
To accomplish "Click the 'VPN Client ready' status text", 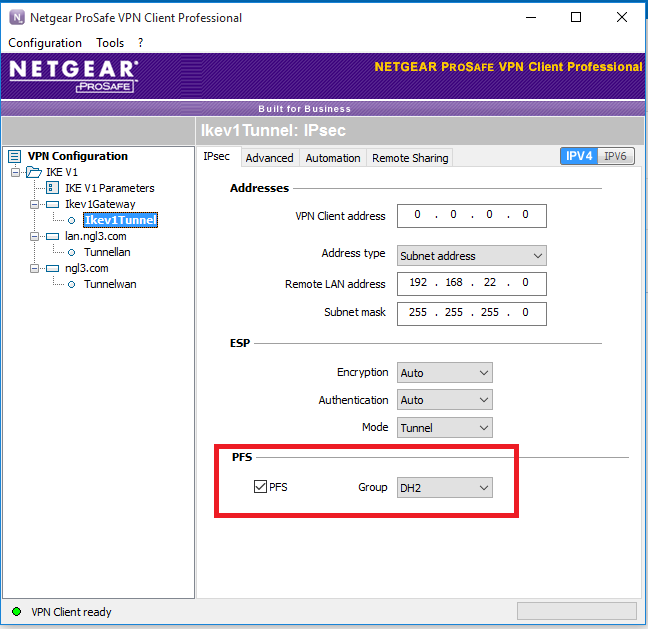I will pos(71,612).
